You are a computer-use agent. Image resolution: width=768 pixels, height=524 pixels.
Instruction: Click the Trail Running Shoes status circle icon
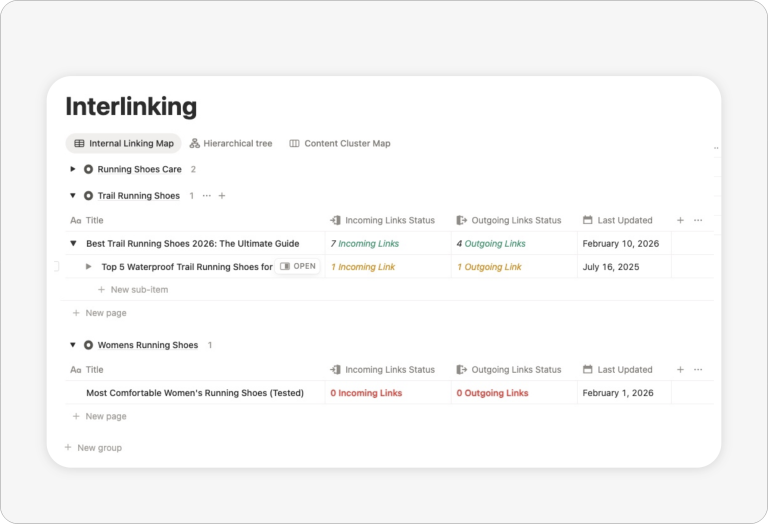[x=88, y=195]
